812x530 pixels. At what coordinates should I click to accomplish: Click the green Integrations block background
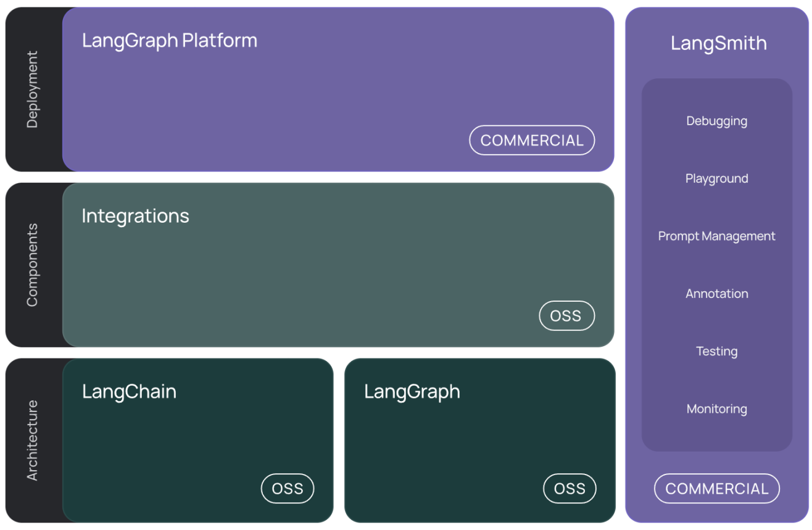(x=338, y=265)
